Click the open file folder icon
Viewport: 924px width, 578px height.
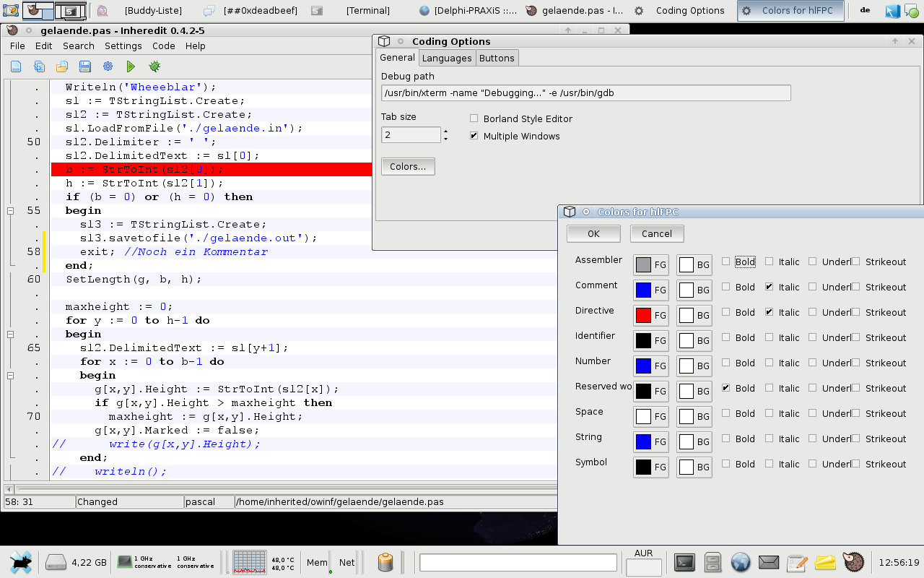(x=62, y=66)
